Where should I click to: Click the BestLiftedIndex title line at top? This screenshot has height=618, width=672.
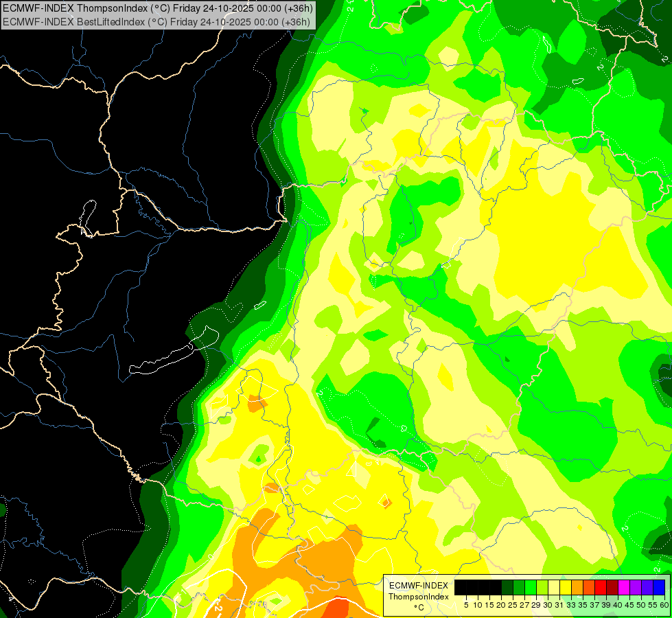coord(157,22)
